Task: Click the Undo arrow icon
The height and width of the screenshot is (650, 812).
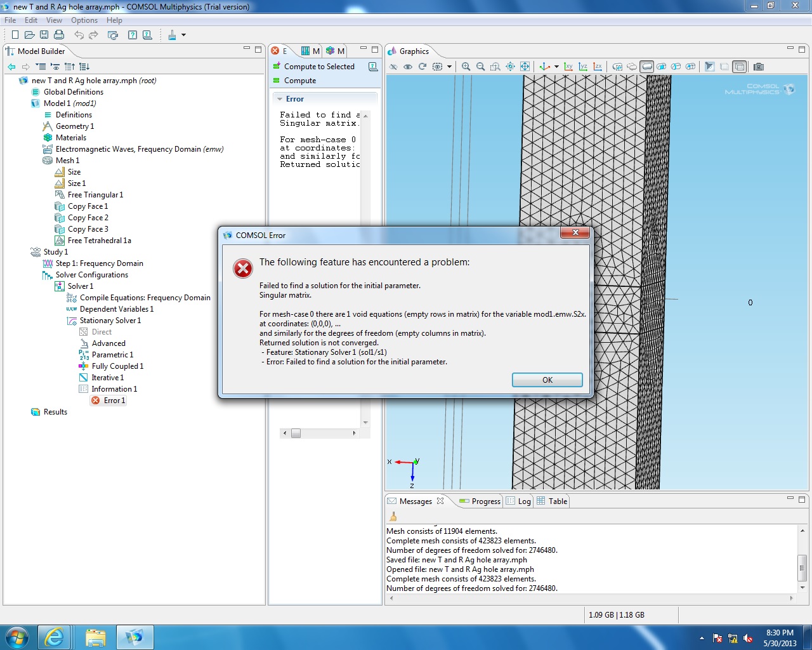Action: 79,35
